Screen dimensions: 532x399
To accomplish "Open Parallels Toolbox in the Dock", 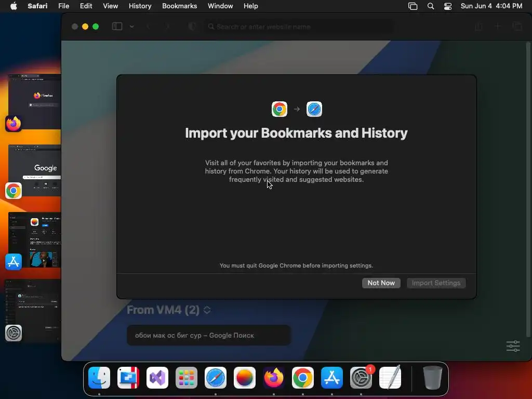I will [x=128, y=378].
